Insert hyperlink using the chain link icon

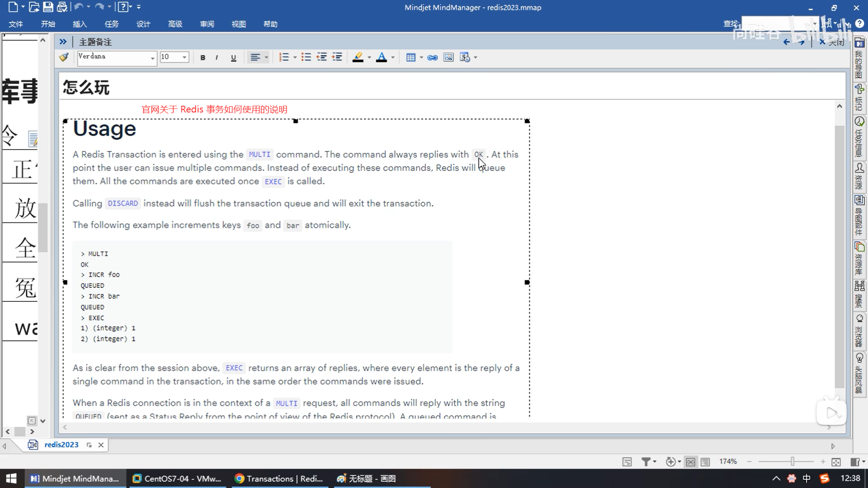(x=432, y=57)
